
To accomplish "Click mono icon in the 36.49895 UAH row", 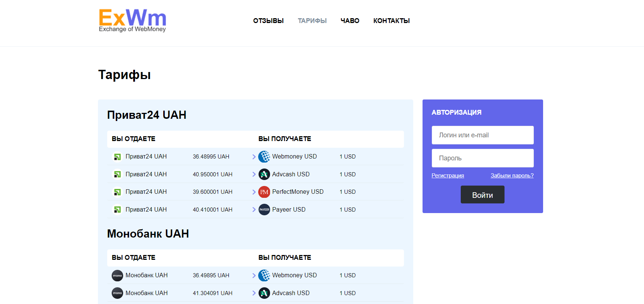I will tap(117, 275).
